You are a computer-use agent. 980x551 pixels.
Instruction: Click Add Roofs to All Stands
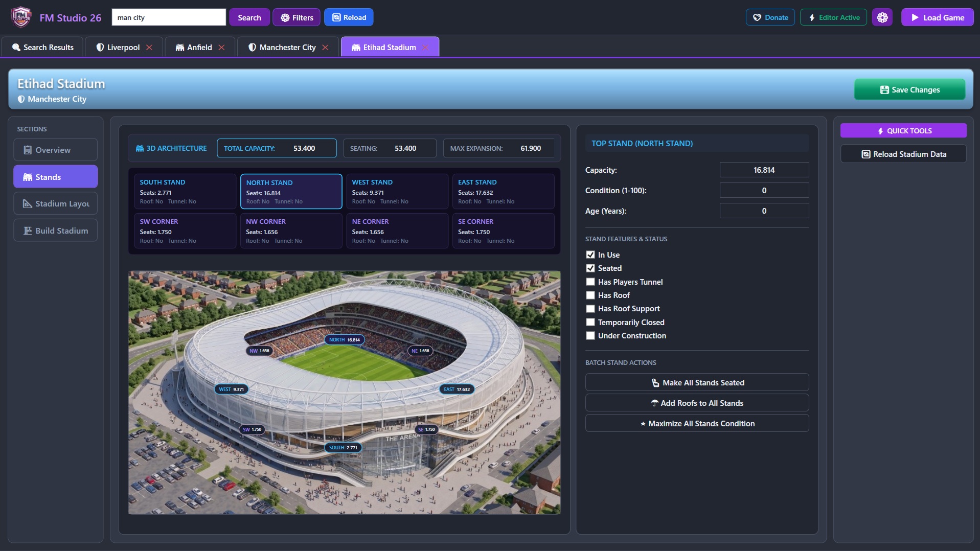(697, 403)
